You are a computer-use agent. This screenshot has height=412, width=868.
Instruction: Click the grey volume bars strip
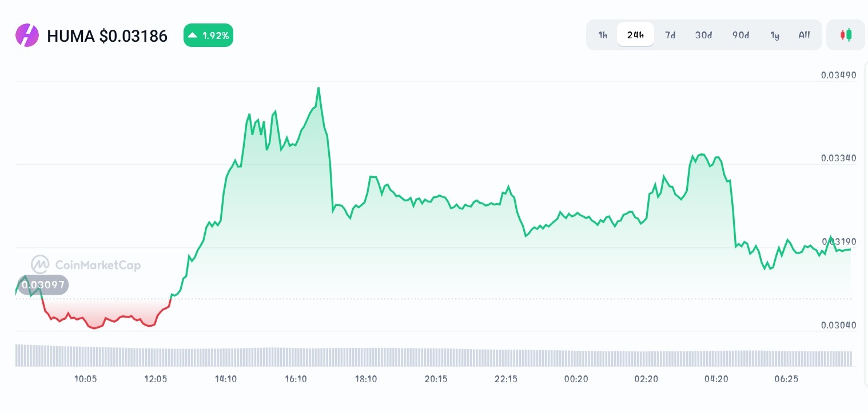click(433, 355)
